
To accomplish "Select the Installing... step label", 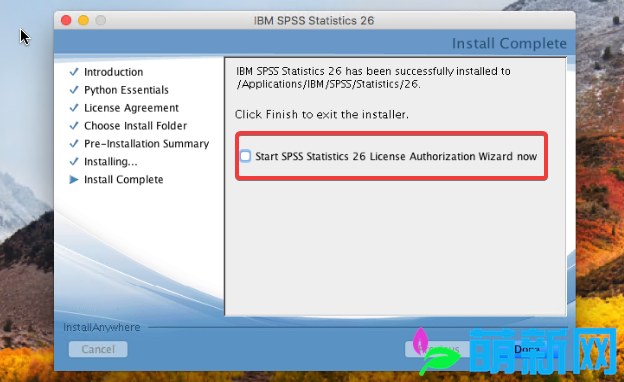I will [x=111, y=162].
